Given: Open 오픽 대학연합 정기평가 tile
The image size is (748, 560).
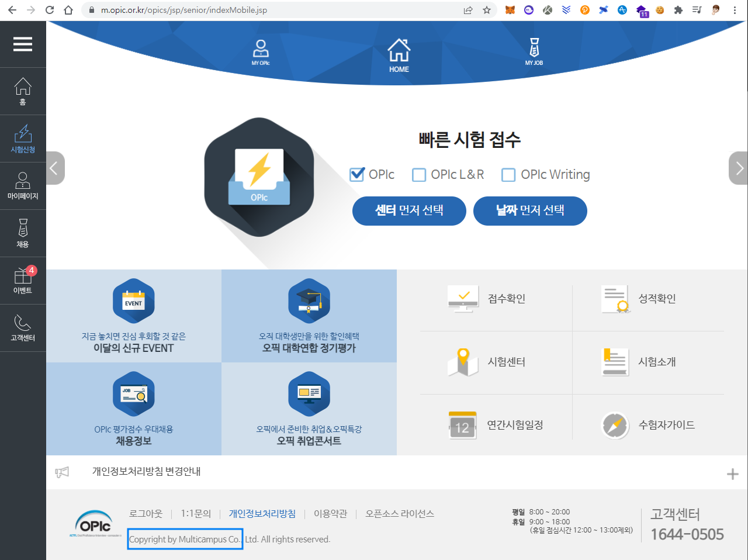Looking at the screenshot, I should pyautogui.click(x=309, y=316).
